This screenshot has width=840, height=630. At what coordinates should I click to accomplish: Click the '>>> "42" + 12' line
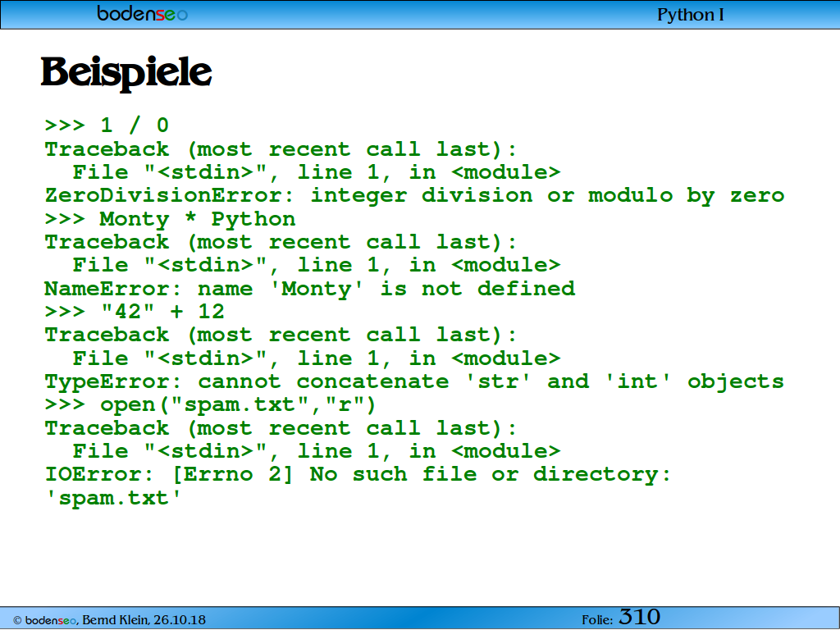coord(135,311)
